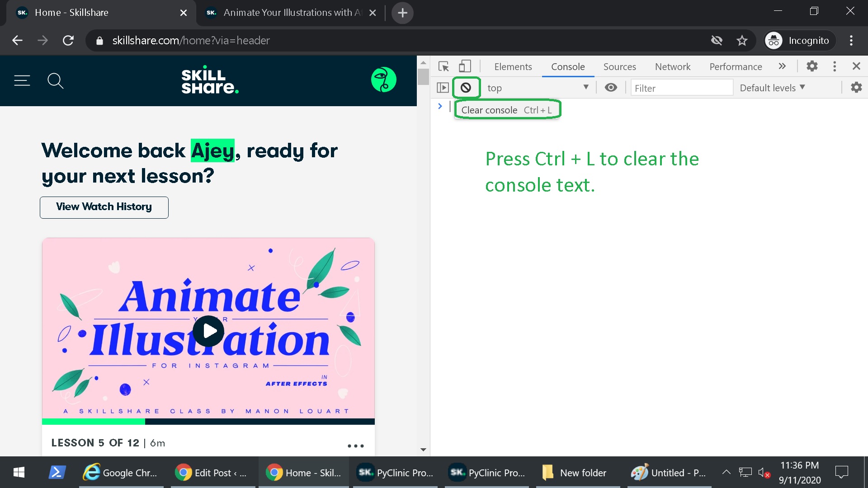Image resolution: width=868 pixels, height=488 pixels.
Task: Click the network tray icon
Action: tap(745, 472)
